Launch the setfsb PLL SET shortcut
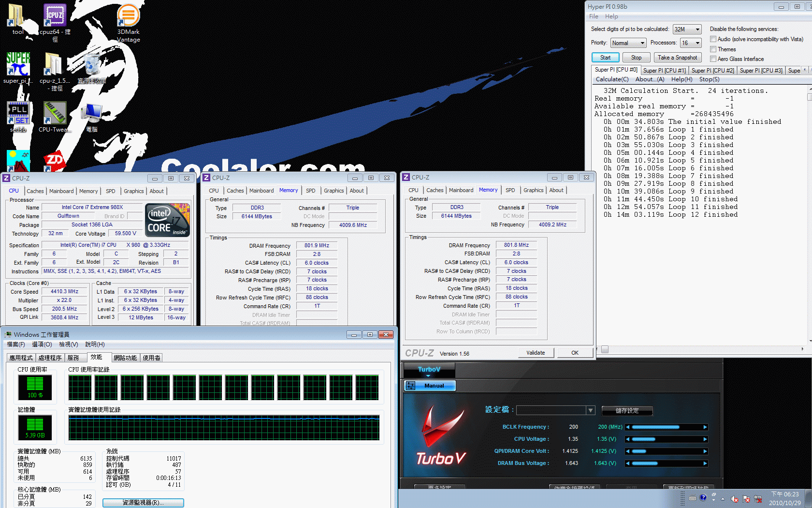The height and width of the screenshot is (508, 812). 18,117
